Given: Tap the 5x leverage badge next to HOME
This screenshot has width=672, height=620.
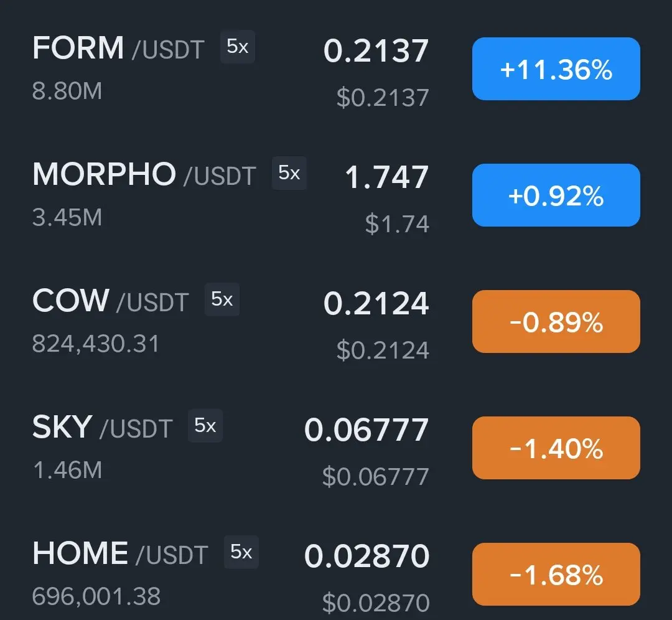Looking at the screenshot, I should (x=241, y=552).
